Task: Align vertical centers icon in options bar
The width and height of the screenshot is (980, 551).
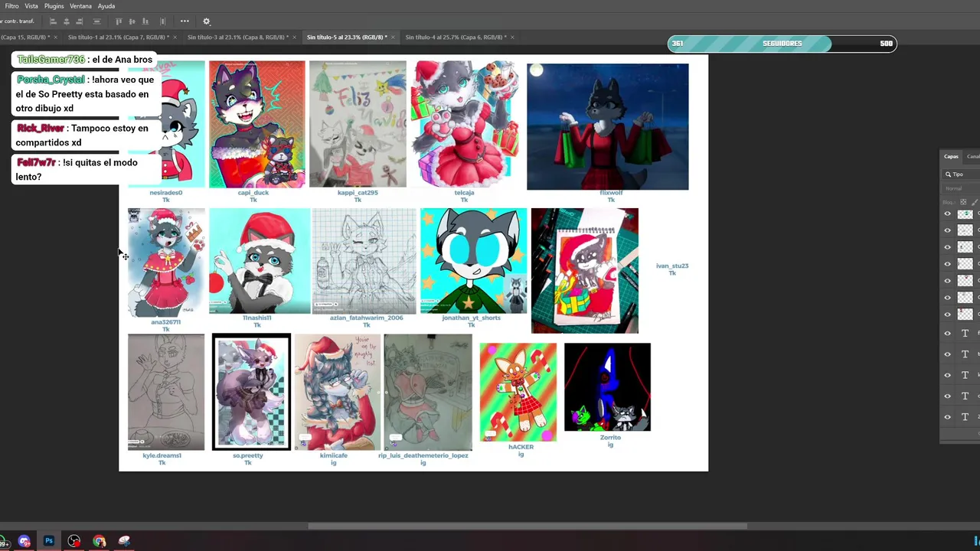Action: click(x=132, y=21)
